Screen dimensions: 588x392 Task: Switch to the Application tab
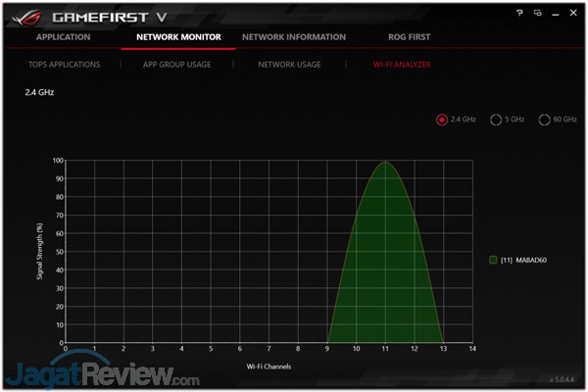tap(63, 37)
